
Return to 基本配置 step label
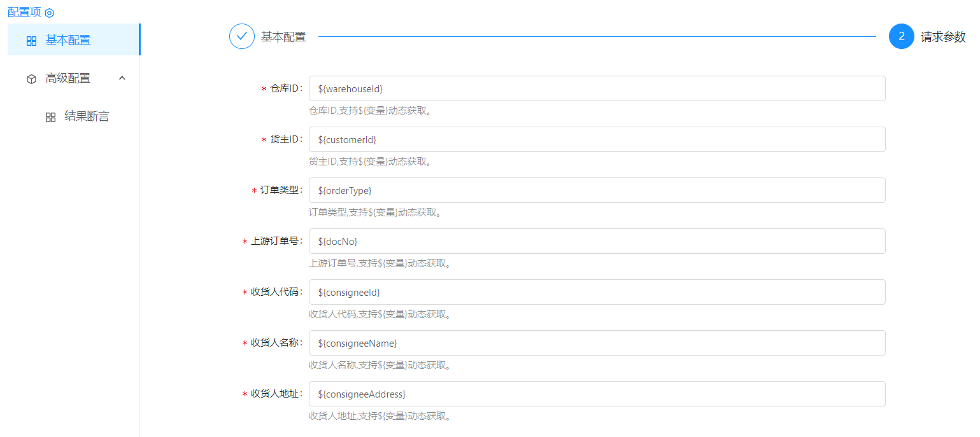(x=283, y=37)
